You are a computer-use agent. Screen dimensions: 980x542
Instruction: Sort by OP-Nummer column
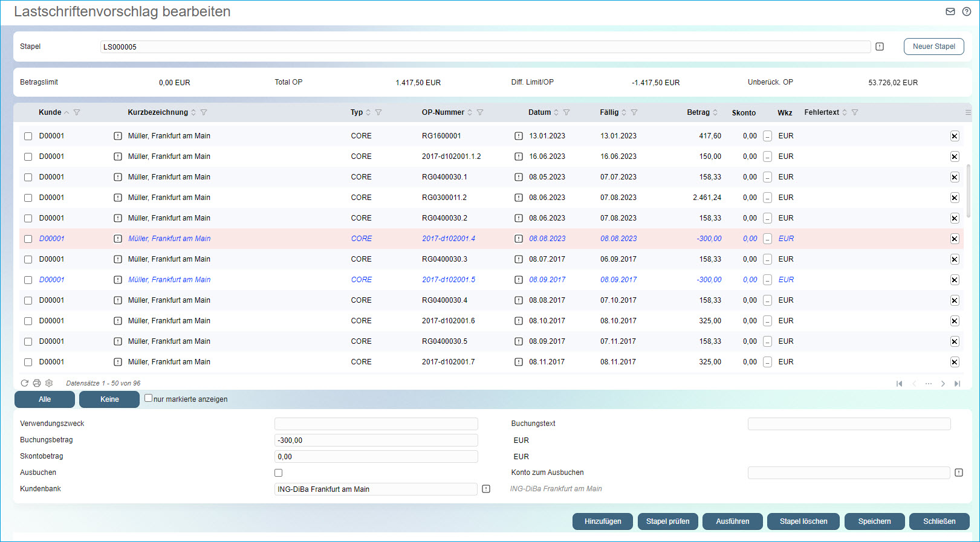pos(470,112)
